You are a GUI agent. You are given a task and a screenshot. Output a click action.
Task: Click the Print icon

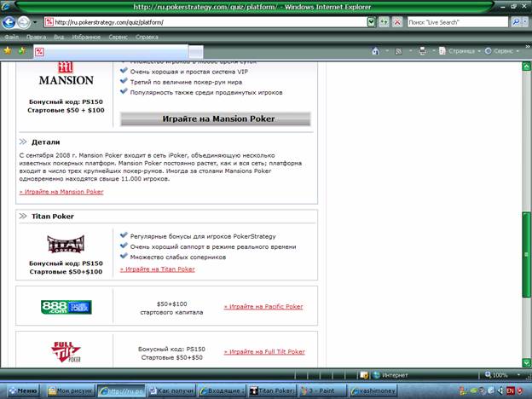pos(422,51)
